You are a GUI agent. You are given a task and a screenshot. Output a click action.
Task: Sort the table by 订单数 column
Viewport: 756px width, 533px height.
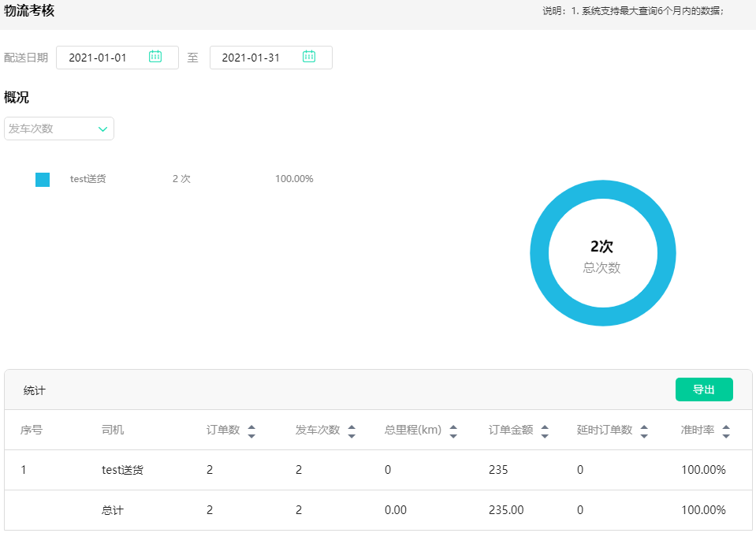pyautogui.click(x=251, y=430)
